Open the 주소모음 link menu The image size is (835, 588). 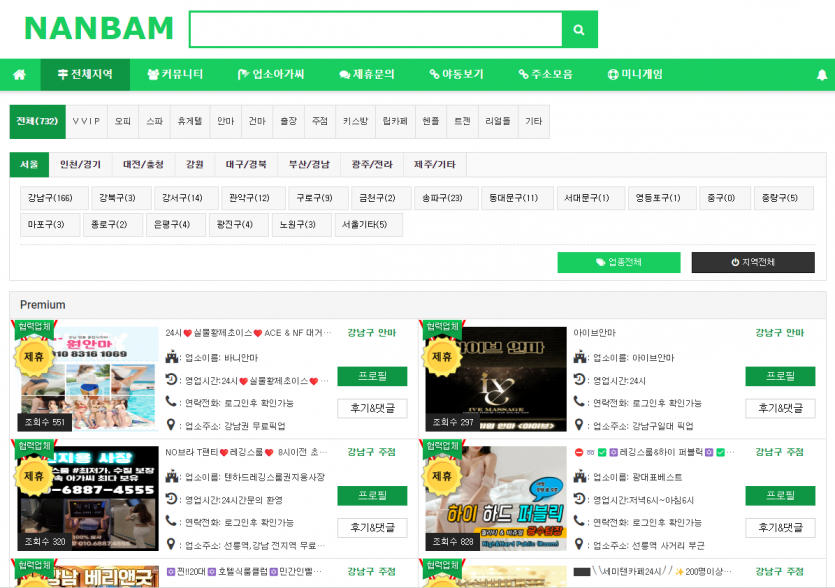click(546, 75)
